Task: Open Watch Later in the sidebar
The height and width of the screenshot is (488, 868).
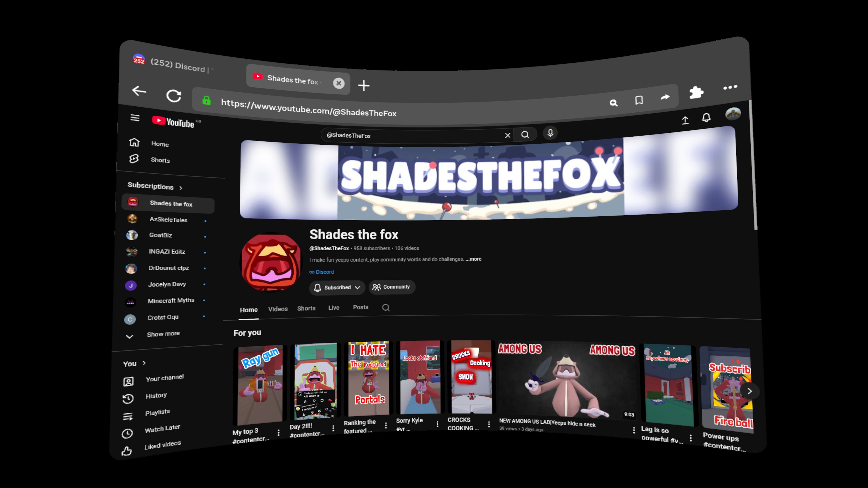Action: [162, 428]
